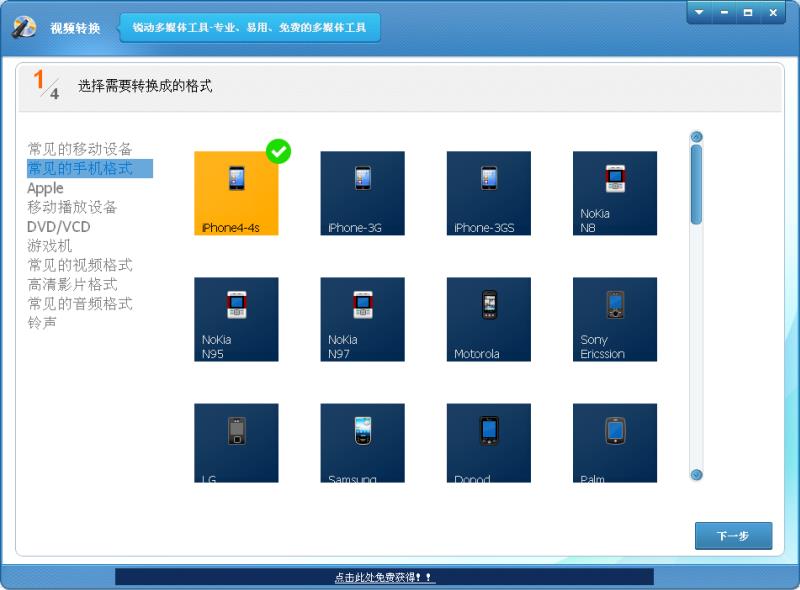
Task: Click the app logo icon in title bar
Action: tap(24, 27)
